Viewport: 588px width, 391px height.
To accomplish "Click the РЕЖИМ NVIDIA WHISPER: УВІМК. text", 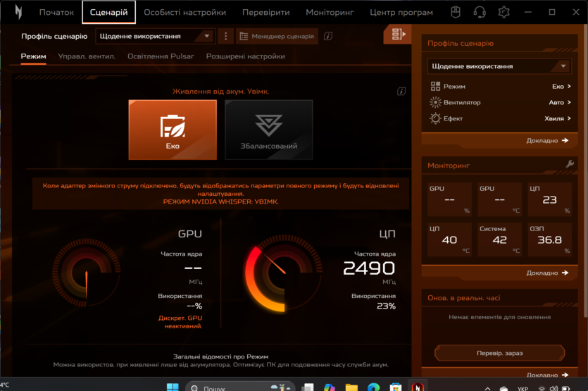I will tap(220, 201).
